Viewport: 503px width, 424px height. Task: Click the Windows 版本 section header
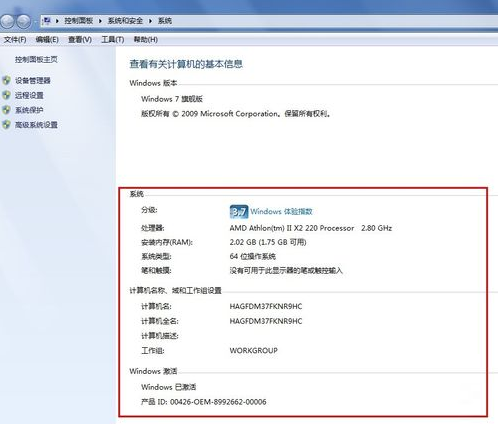153,83
